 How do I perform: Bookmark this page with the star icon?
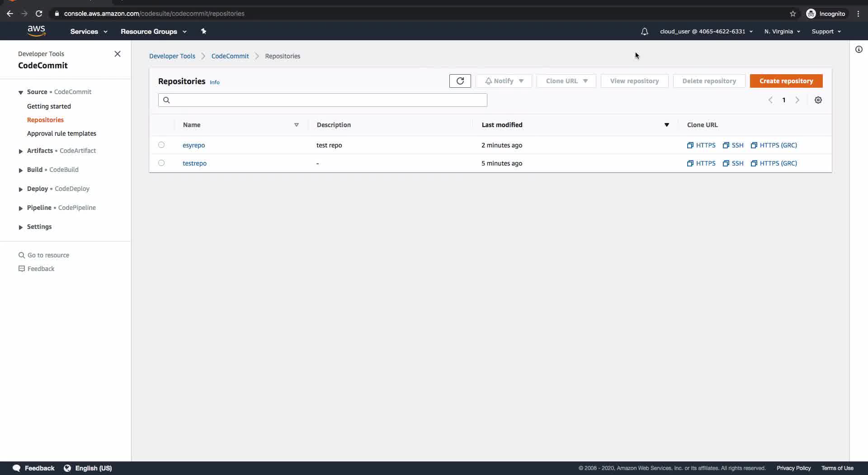793,14
